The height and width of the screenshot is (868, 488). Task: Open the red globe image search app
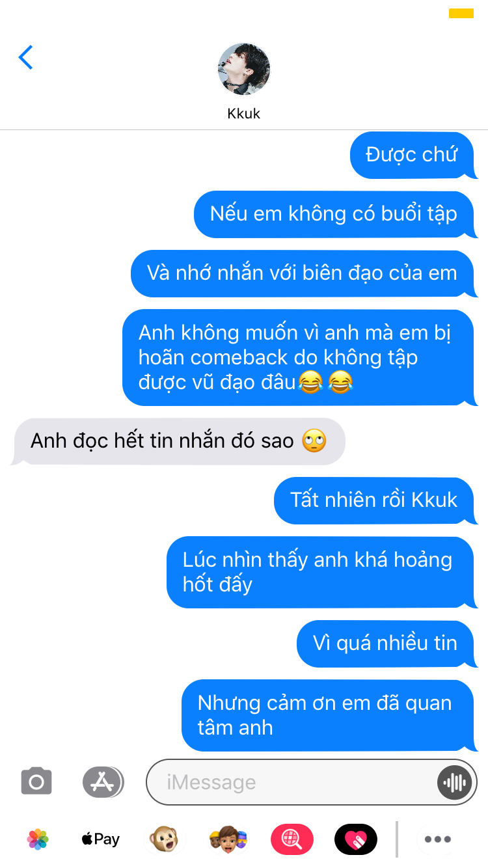point(291,839)
